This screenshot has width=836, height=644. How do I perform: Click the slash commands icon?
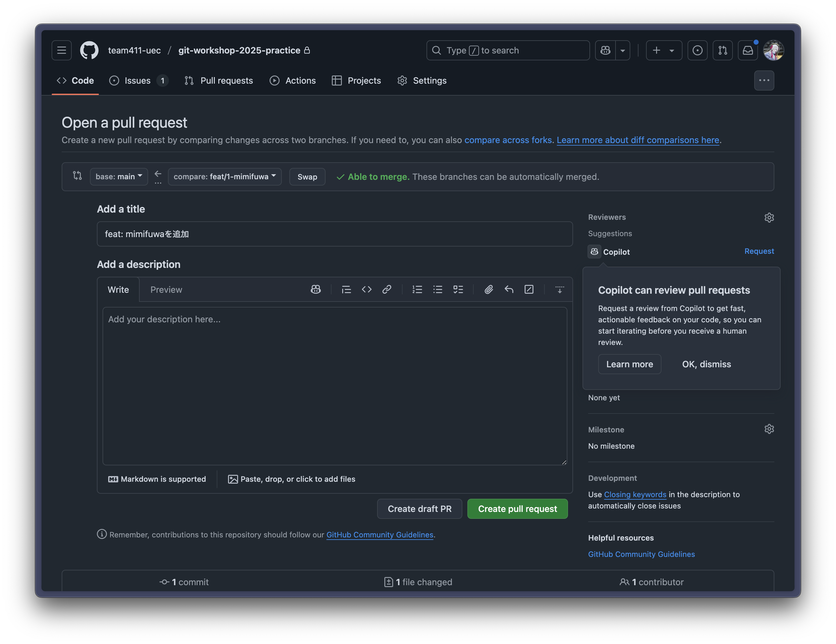(x=529, y=289)
